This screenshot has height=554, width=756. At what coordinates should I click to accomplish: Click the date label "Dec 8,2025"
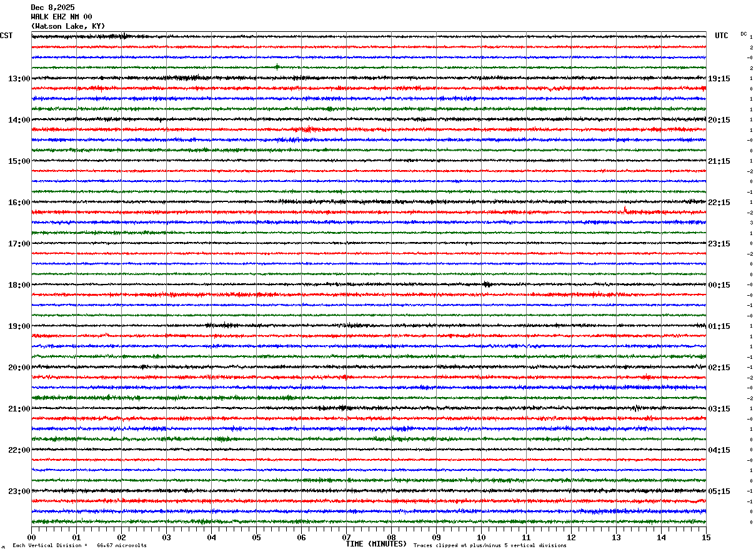tap(52, 8)
